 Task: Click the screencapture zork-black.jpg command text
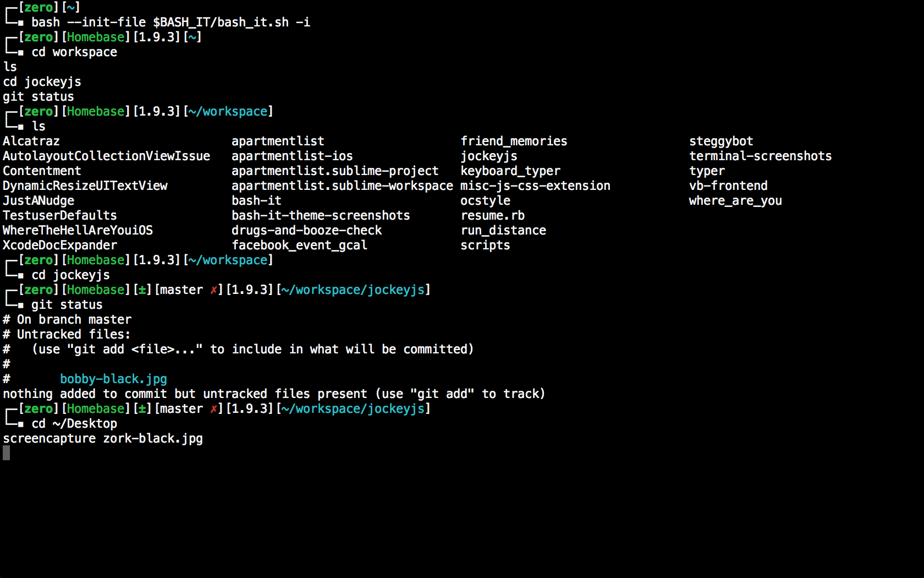pyautogui.click(x=103, y=438)
